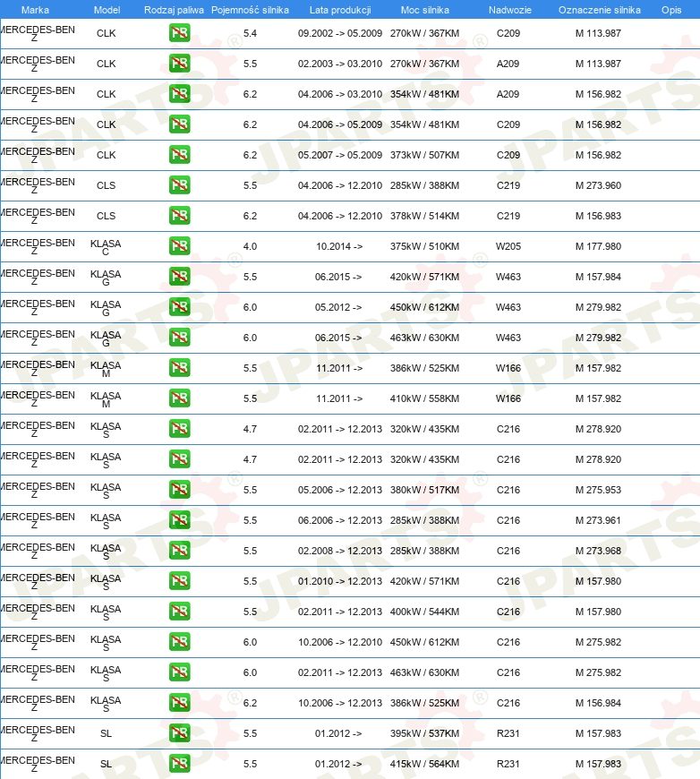Click the 06.2006 -> 12.2013 date range
The image size is (700, 779).
click(340, 520)
